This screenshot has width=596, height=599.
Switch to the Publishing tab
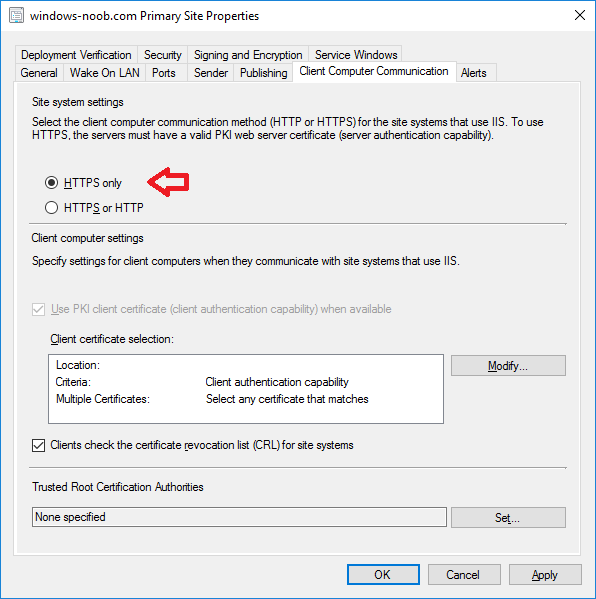click(x=263, y=73)
